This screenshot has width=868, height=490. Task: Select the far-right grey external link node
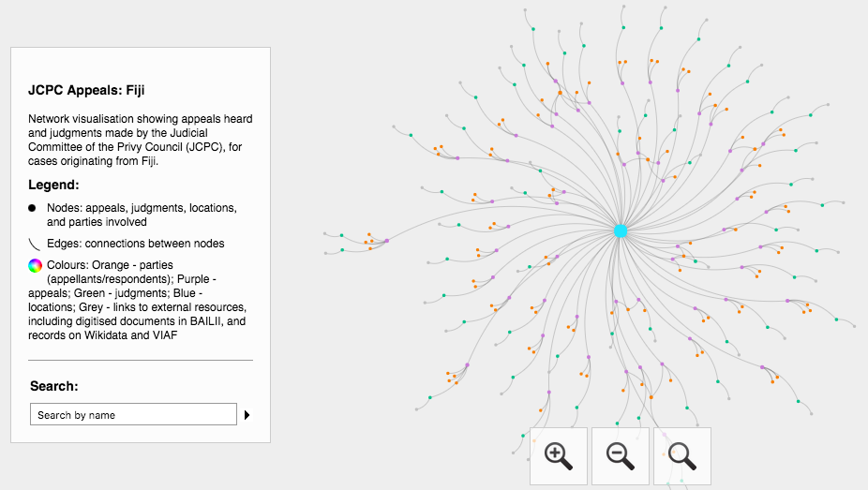855,326
